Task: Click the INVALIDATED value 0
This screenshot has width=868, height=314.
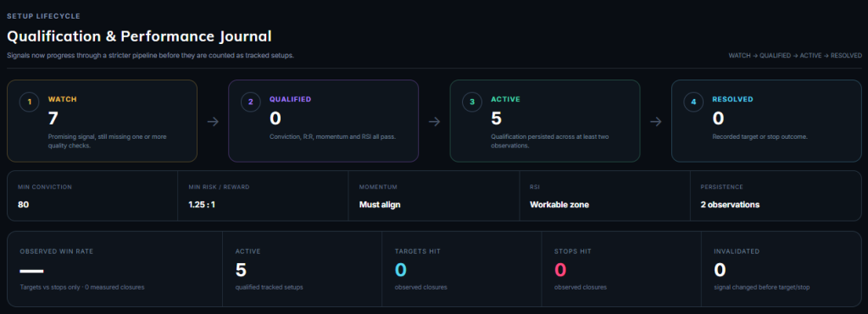Action: [x=720, y=270]
